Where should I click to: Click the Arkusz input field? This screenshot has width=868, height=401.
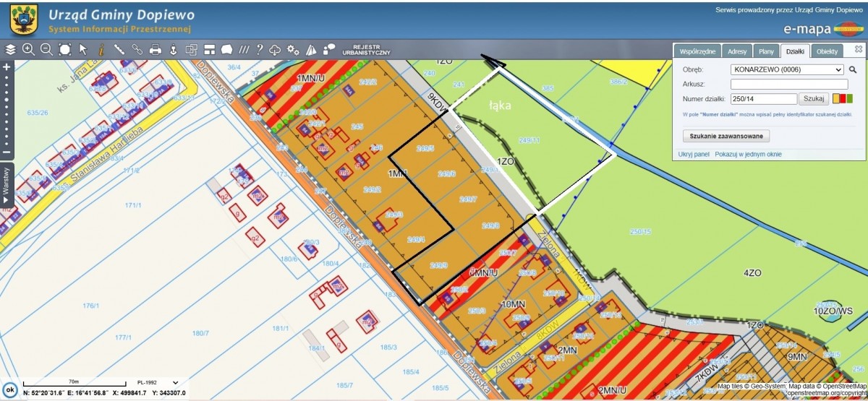(x=788, y=85)
